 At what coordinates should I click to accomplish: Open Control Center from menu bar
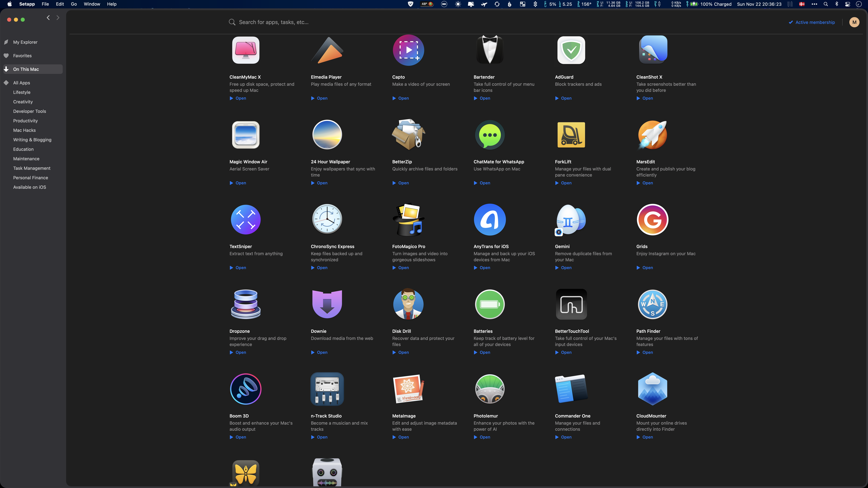tap(847, 4)
